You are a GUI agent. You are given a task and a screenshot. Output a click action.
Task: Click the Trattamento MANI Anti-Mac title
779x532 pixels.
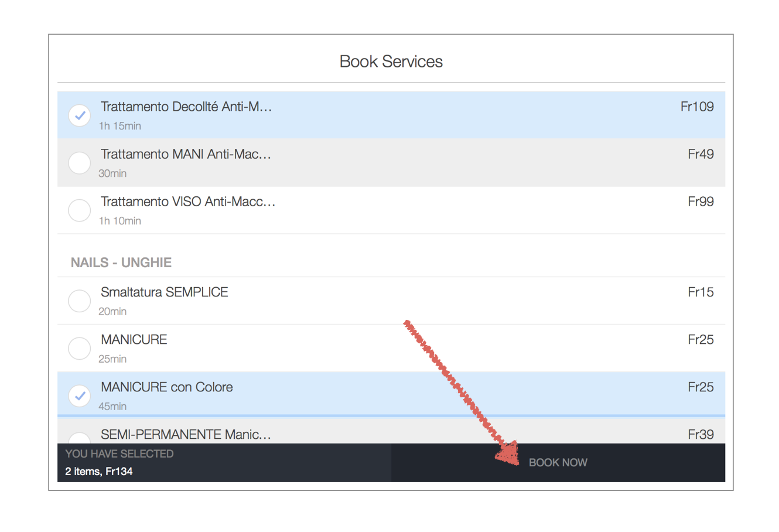click(x=186, y=154)
